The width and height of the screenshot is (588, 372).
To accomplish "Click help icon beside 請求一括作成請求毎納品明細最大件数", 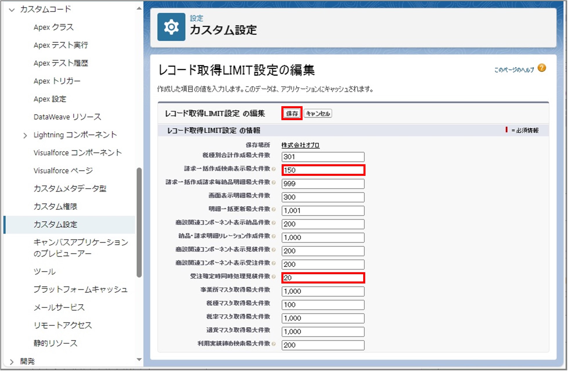I will pos(274,183).
